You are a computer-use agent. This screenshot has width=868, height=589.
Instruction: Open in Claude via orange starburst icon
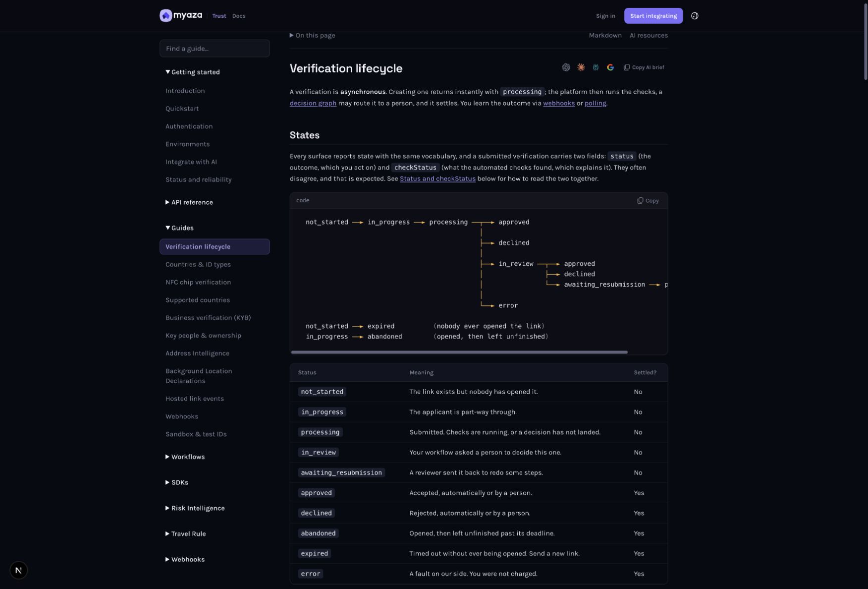[x=581, y=67]
